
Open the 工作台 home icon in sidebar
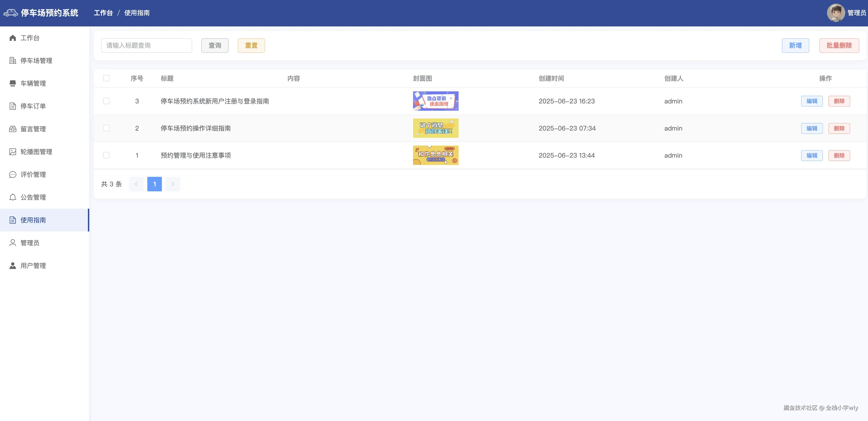[13, 38]
